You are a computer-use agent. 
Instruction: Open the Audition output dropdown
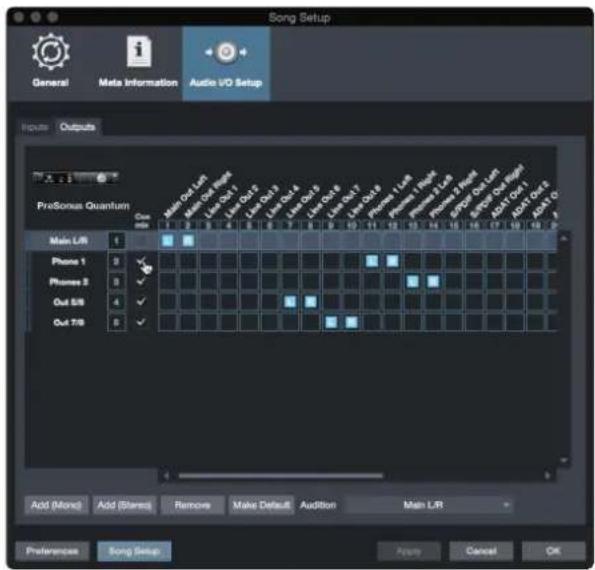[429, 505]
